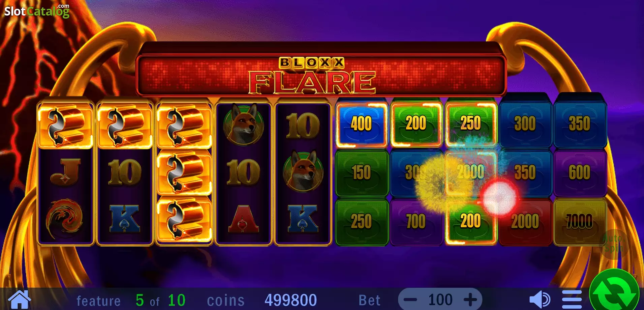Open the hamburger menu
Image resolution: width=644 pixels, height=310 pixels.
tap(572, 299)
